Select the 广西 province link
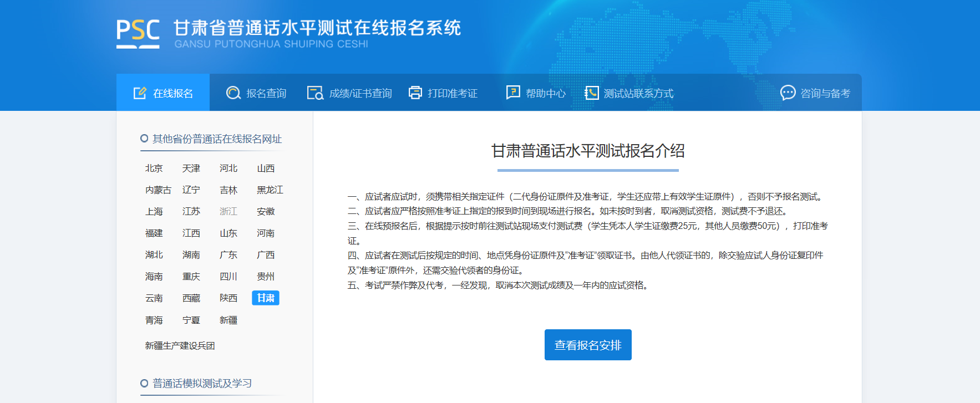 [266, 254]
